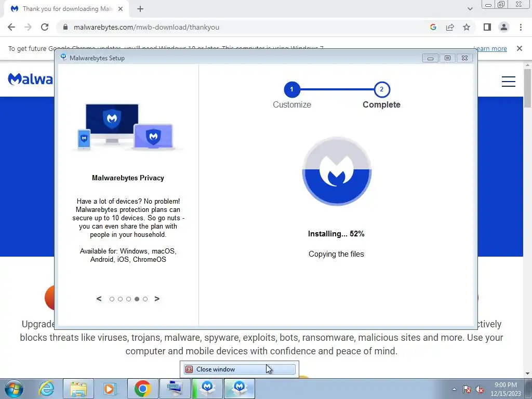Screen dimensions: 532x399
Task: Open the Learn more link
Action: pos(490,48)
